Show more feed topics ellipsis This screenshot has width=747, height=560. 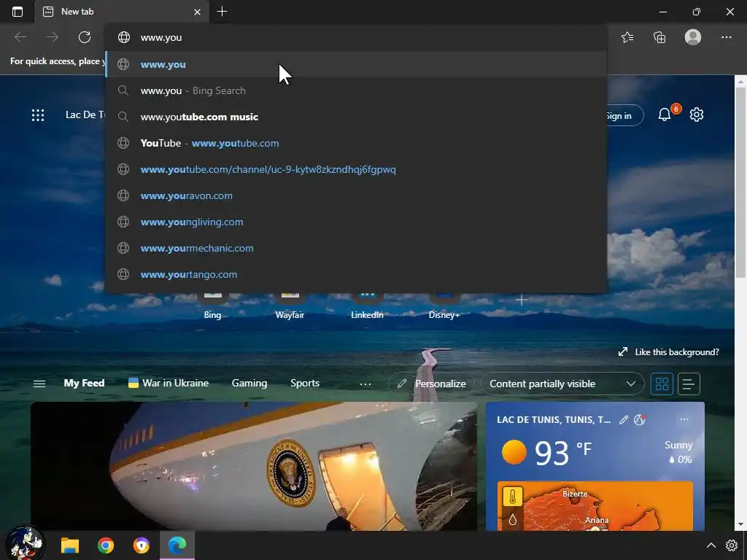[x=365, y=384]
